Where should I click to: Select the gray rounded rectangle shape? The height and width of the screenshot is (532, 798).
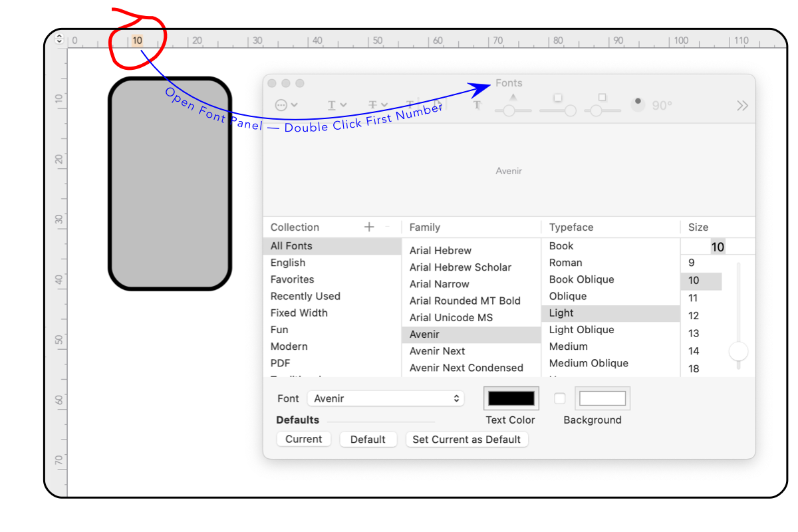[170, 184]
